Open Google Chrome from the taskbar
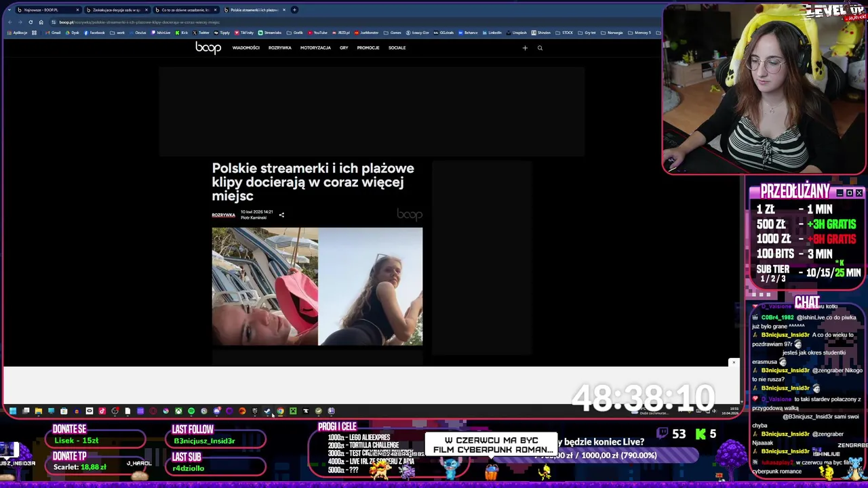Image resolution: width=868 pixels, height=488 pixels. (x=280, y=411)
